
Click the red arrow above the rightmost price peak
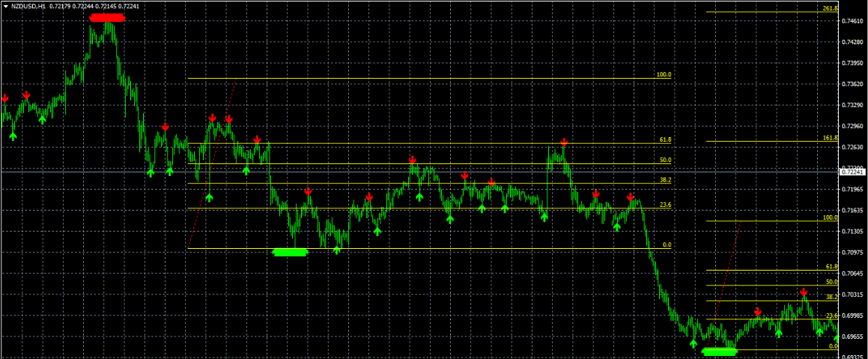pyautogui.click(x=804, y=292)
